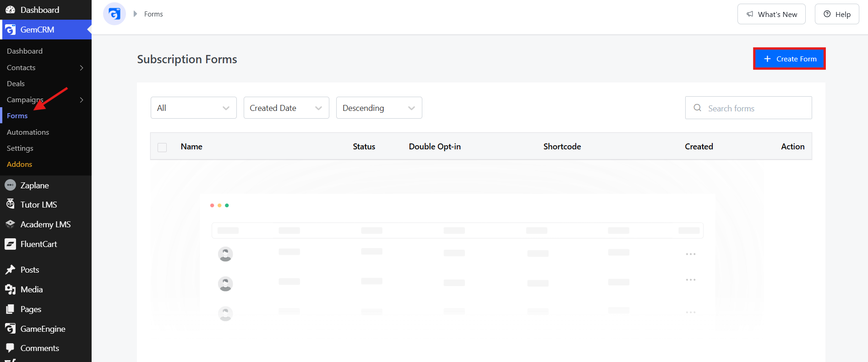Open the GemCRM Dashboard submenu item
The width and height of the screenshot is (868, 362).
point(25,51)
